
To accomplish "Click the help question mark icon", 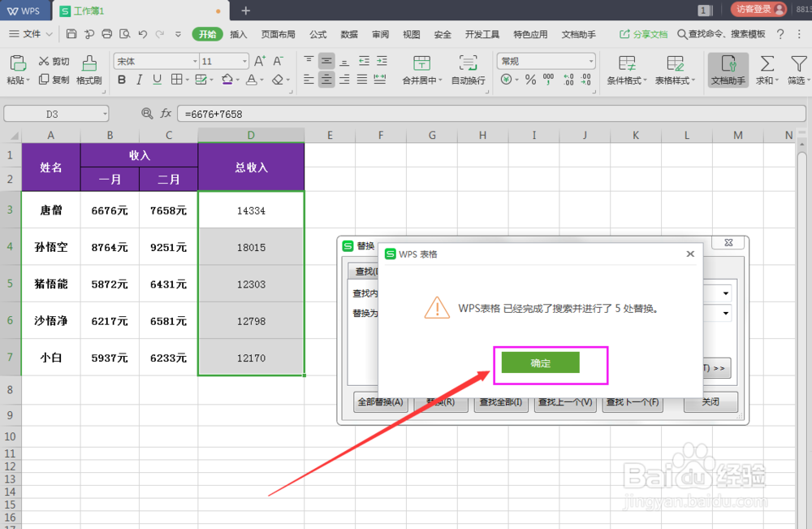I will (780, 34).
